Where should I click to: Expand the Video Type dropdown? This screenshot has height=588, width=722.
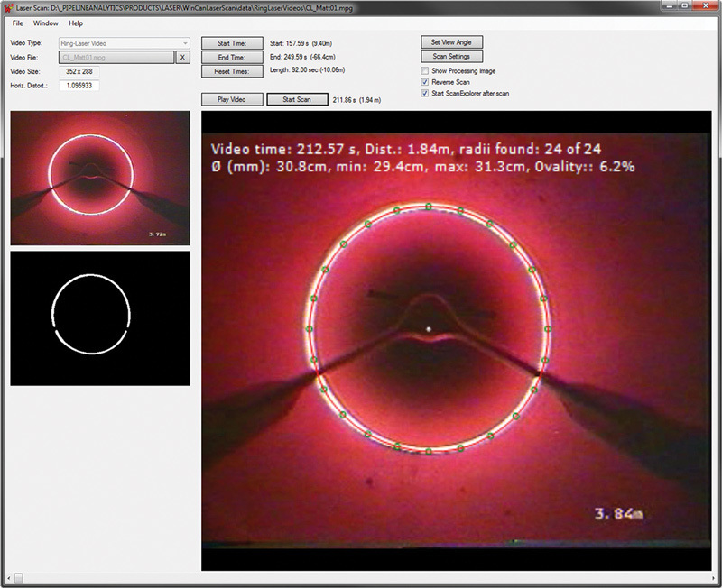click(x=184, y=42)
